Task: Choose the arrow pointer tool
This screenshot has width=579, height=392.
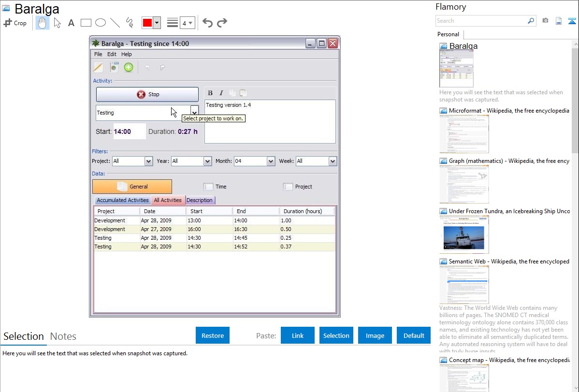Action: tap(57, 23)
